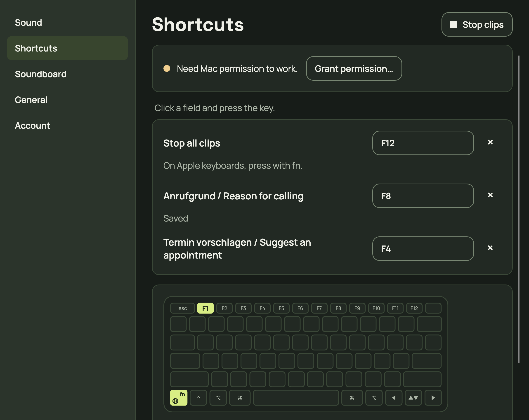Click the vertical scrollbar of the Shortcuts page
The width and height of the screenshot is (529, 420).
tap(519, 209)
